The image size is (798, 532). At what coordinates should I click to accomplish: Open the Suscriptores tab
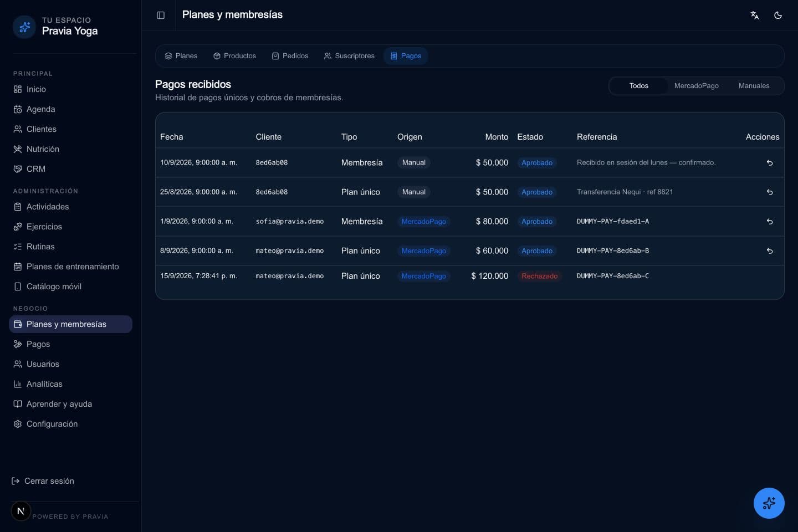click(350, 56)
